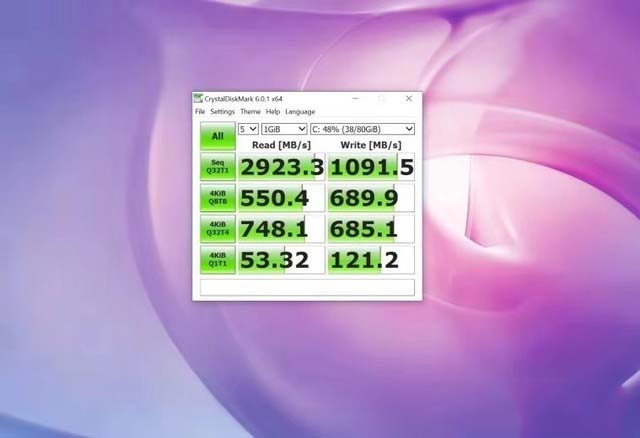Image resolution: width=640 pixels, height=438 pixels.
Task: Click the Seq read value 2923.3
Action: point(281,167)
